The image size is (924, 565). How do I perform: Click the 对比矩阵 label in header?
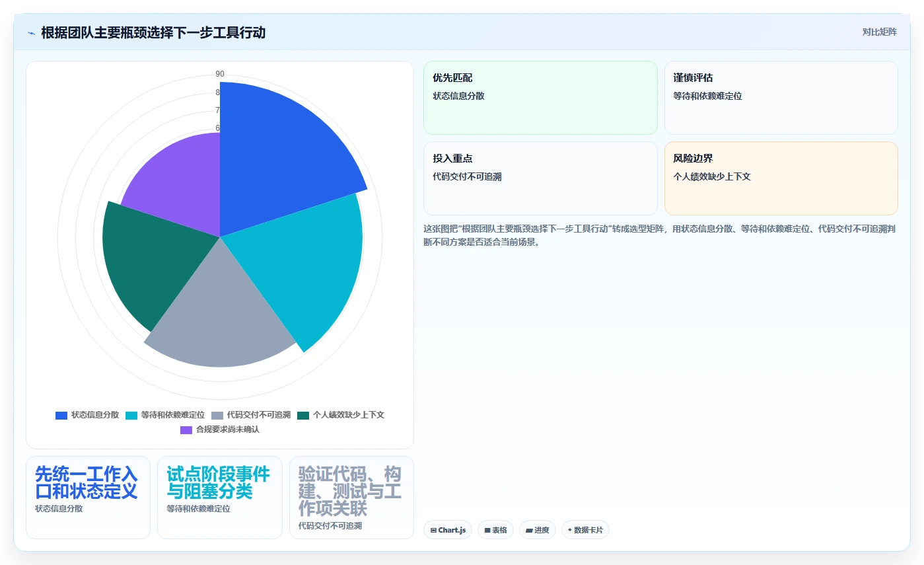pos(879,32)
